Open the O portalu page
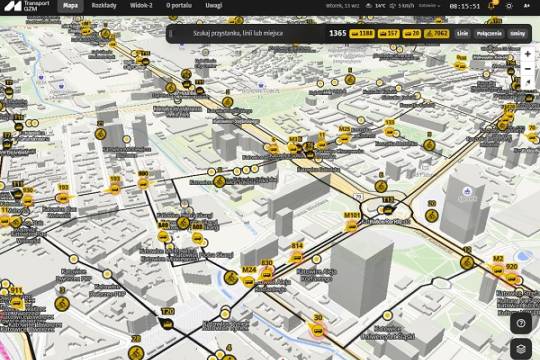 pos(179,6)
